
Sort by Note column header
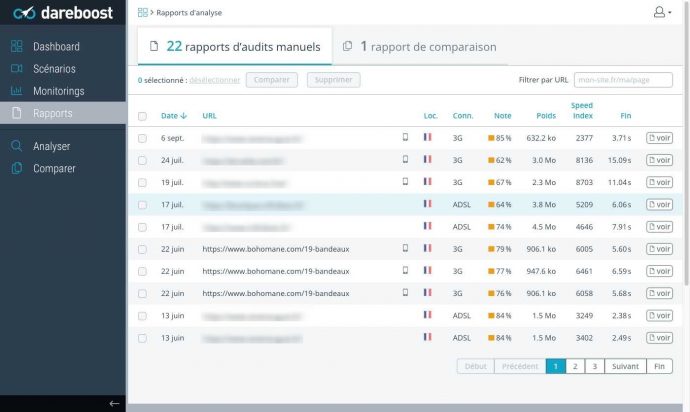[502, 116]
